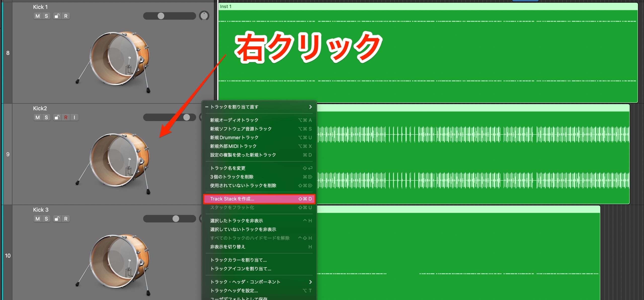Solo the Kick 1 track

pos(46,16)
